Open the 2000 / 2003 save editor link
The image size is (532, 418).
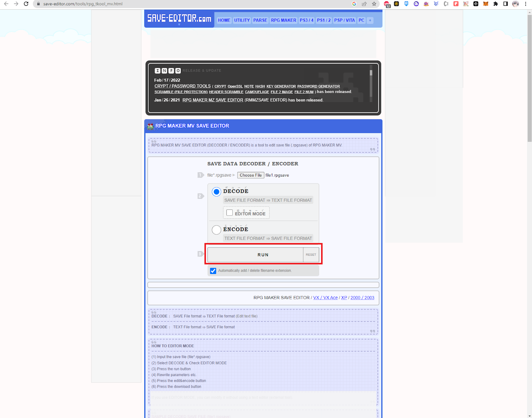tap(362, 298)
